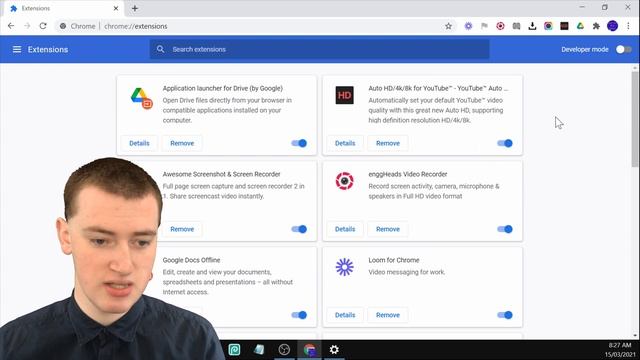Open the Loom extension toolbar icon
The image size is (640, 360).
coord(468,26)
